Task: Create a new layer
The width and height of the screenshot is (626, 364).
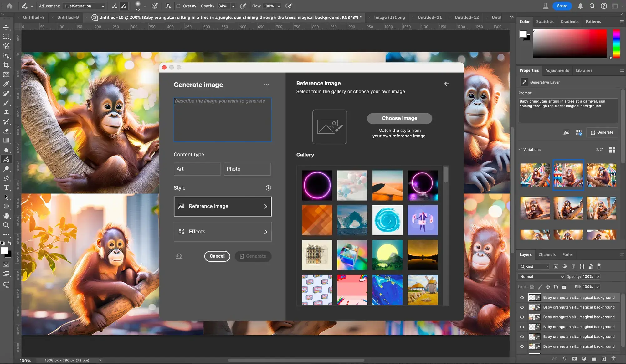Action: tap(603, 359)
